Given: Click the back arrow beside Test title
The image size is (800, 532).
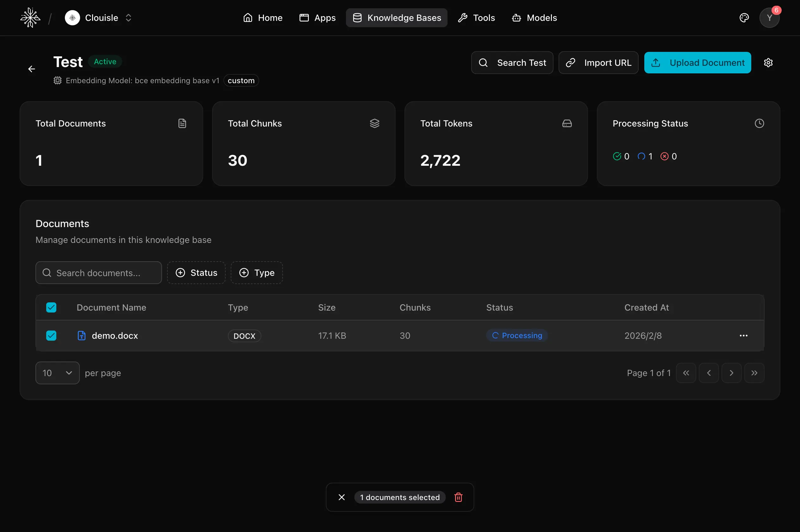Looking at the screenshot, I should tap(32, 69).
